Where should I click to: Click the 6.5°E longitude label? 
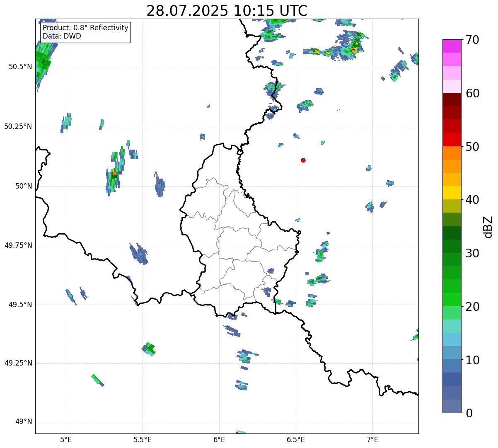point(296,440)
